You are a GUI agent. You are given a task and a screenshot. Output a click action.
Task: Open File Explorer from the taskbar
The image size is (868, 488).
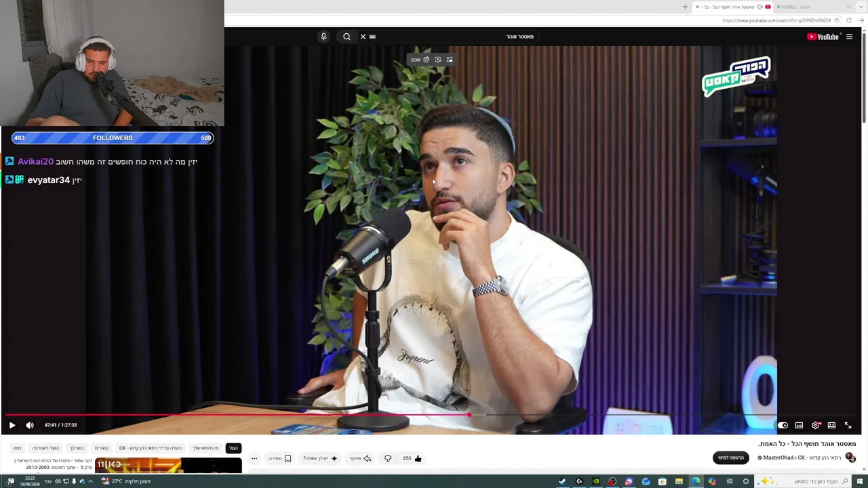pyautogui.click(x=679, y=481)
